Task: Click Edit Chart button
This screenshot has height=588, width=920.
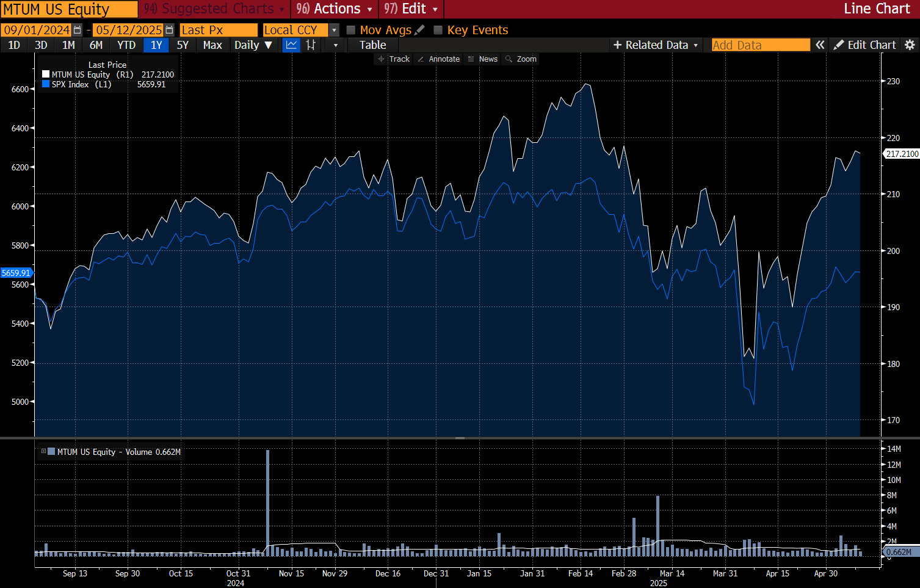Action: (865, 45)
